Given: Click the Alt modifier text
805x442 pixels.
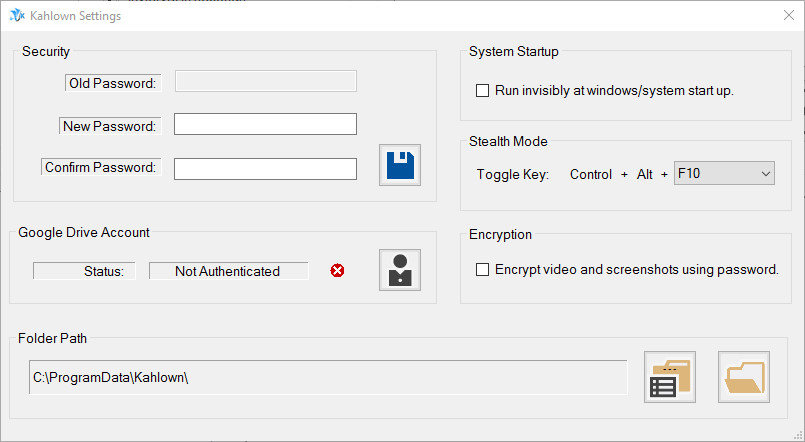Looking at the screenshot, I should click(x=645, y=175).
